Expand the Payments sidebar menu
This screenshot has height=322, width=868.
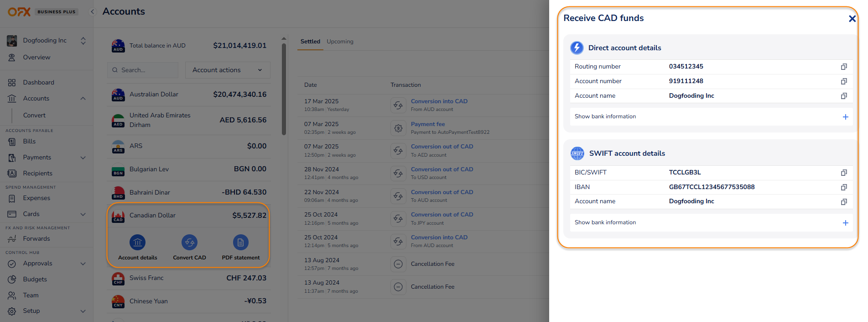(83, 158)
